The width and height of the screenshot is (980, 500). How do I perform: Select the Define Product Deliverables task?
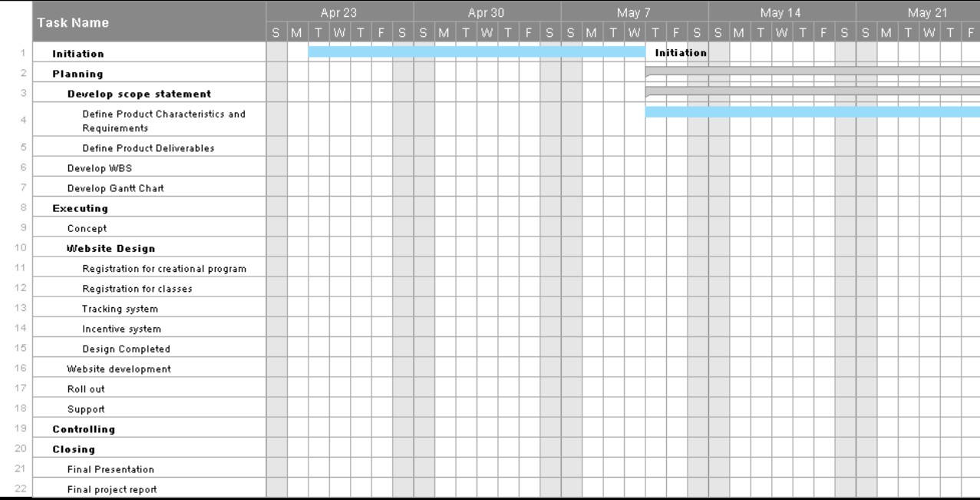pos(148,148)
